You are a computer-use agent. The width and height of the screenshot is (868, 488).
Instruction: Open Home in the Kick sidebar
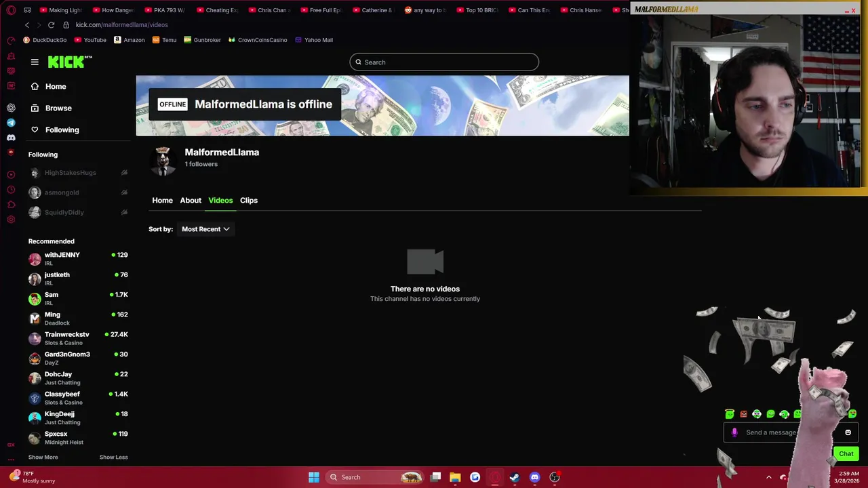[48, 86]
